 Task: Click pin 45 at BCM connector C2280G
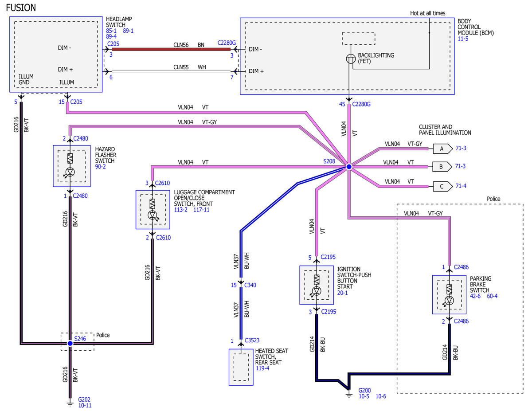[x=343, y=105]
